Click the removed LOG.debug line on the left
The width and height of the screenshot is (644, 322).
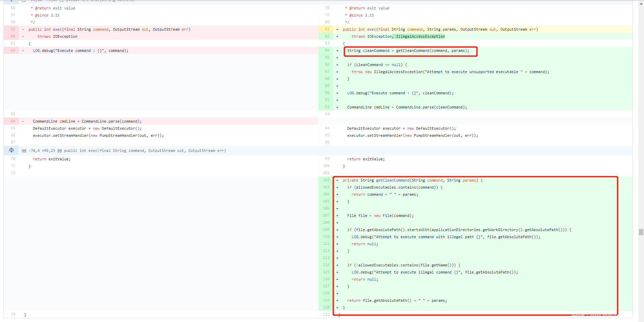[x=80, y=51]
